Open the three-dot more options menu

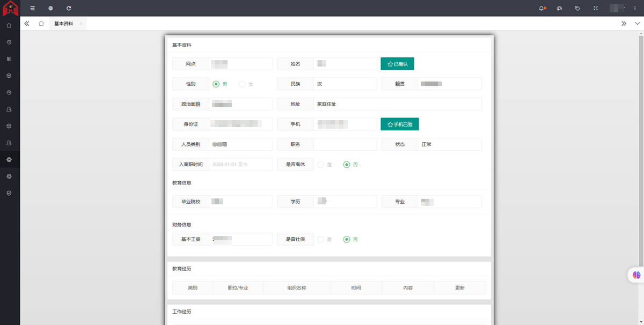tap(635, 9)
